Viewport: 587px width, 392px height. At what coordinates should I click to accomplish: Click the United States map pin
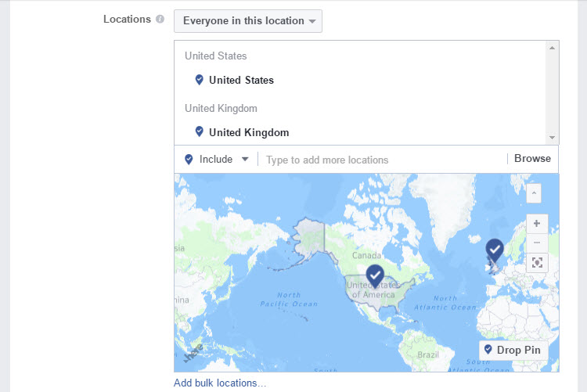click(376, 275)
